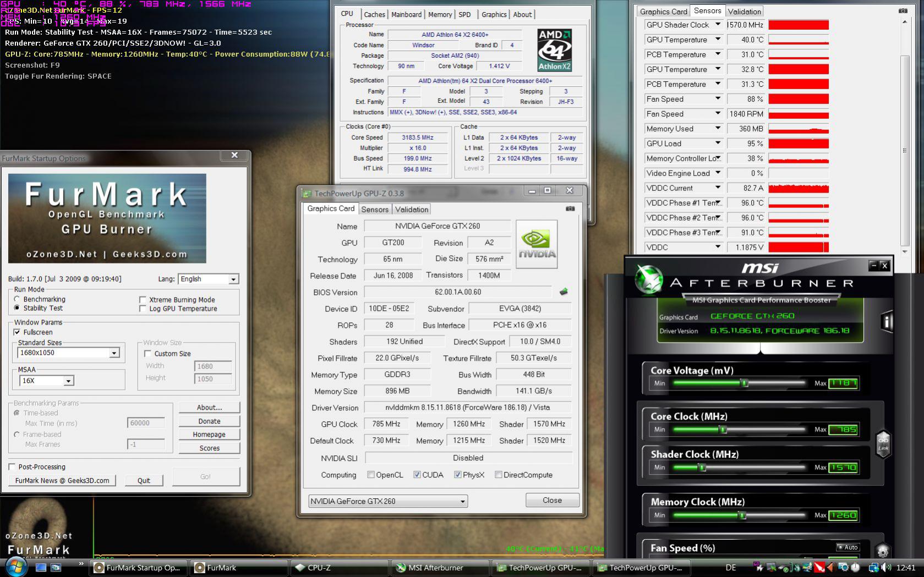924x577 pixels.
Task: Open the Sensors tab in GPU-Z 0.3.8 window
Action: tap(375, 210)
